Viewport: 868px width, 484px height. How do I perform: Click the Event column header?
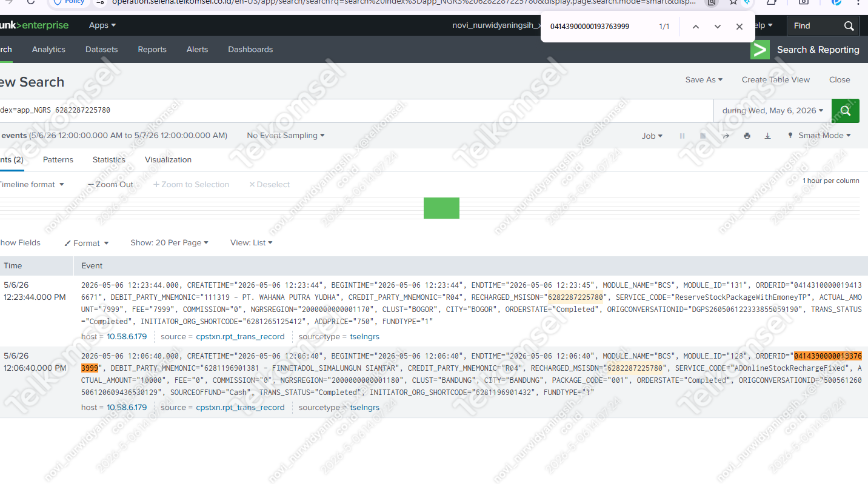pyautogui.click(x=92, y=265)
